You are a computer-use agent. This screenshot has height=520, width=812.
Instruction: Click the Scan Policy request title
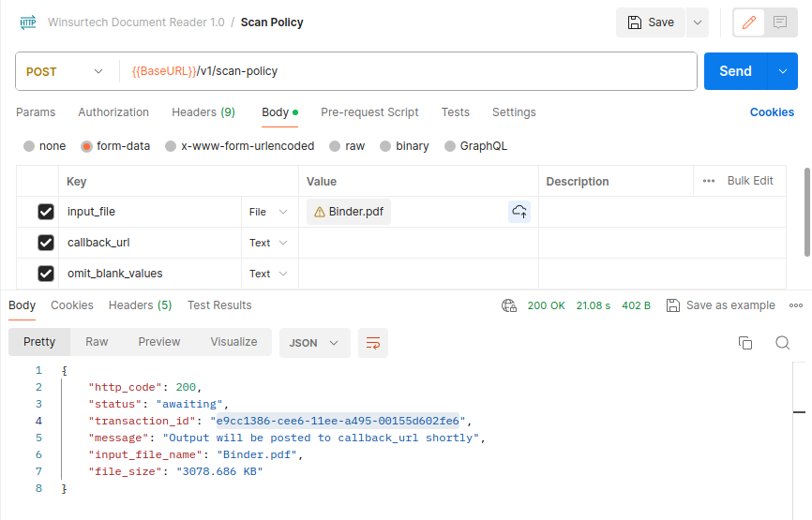click(272, 22)
